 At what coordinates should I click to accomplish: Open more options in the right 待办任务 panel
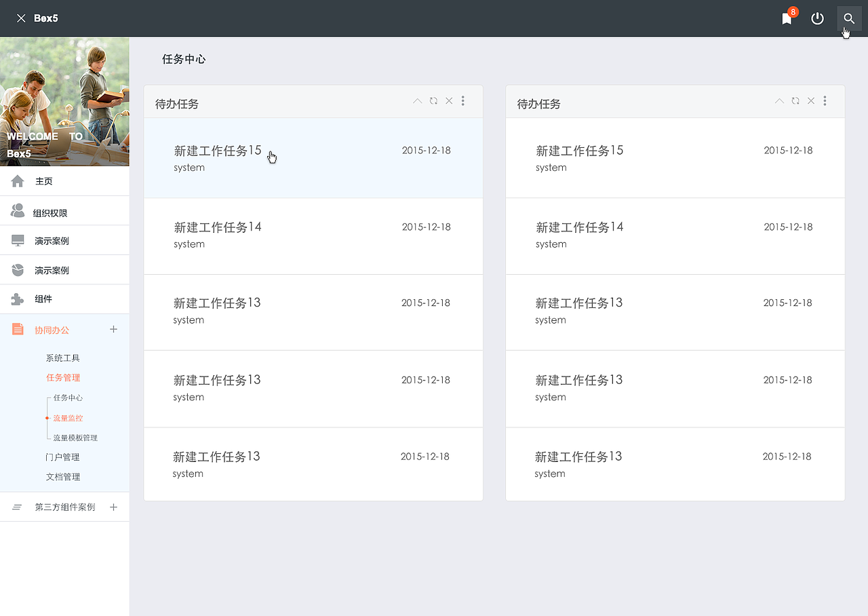(x=825, y=100)
